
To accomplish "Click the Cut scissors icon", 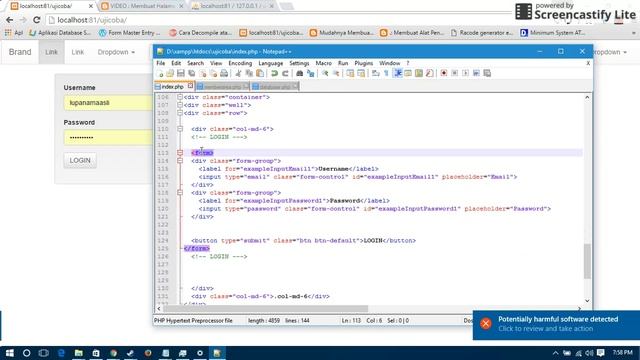I will pyautogui.click(x=238, y=73).
